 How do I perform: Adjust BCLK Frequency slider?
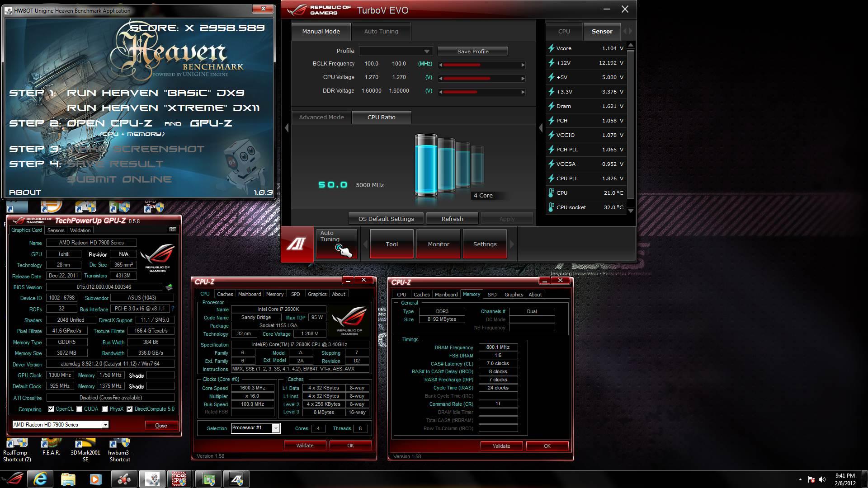[482, 65]
